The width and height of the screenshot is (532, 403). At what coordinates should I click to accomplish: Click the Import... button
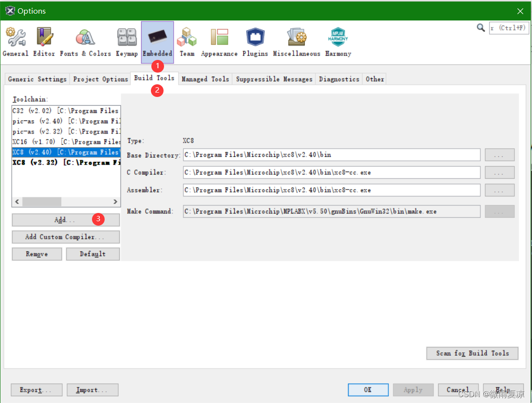click(92, 390)
